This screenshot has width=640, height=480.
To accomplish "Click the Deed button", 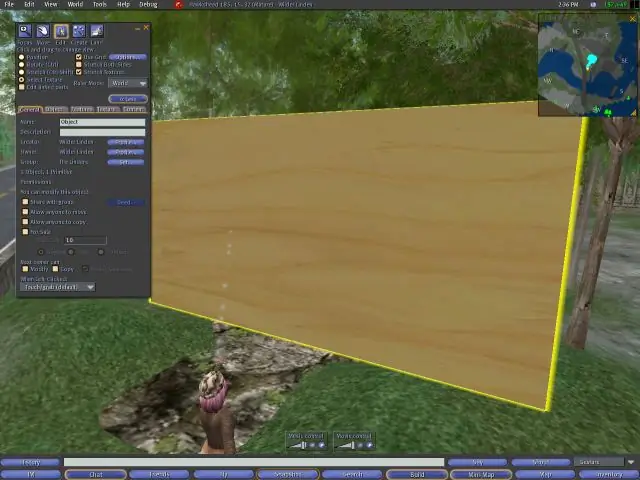I will (126, 202).
